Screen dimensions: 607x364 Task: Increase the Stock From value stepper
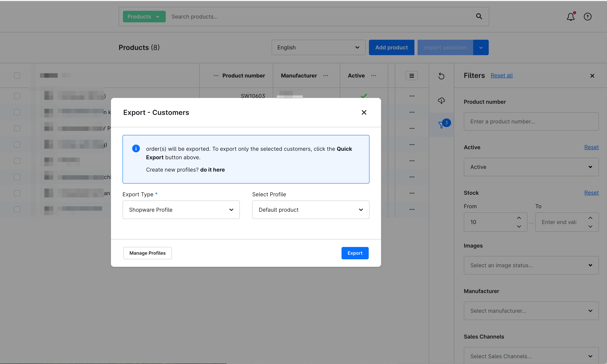(519, 218)
